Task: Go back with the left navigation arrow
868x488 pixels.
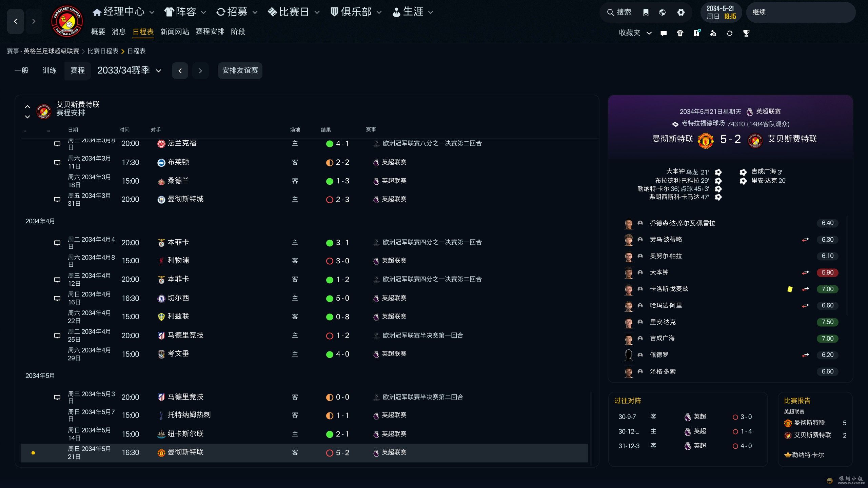Action: (x=16, y=21)
